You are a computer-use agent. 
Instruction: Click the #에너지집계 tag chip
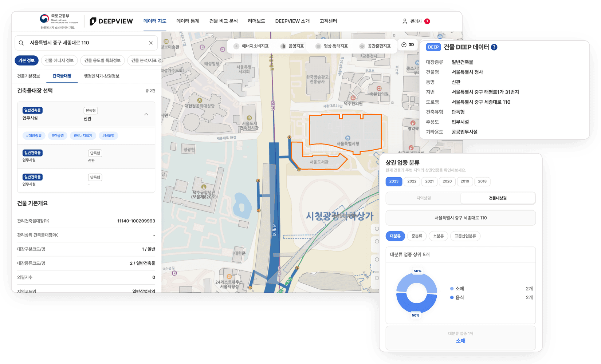[x=83, y=135]
